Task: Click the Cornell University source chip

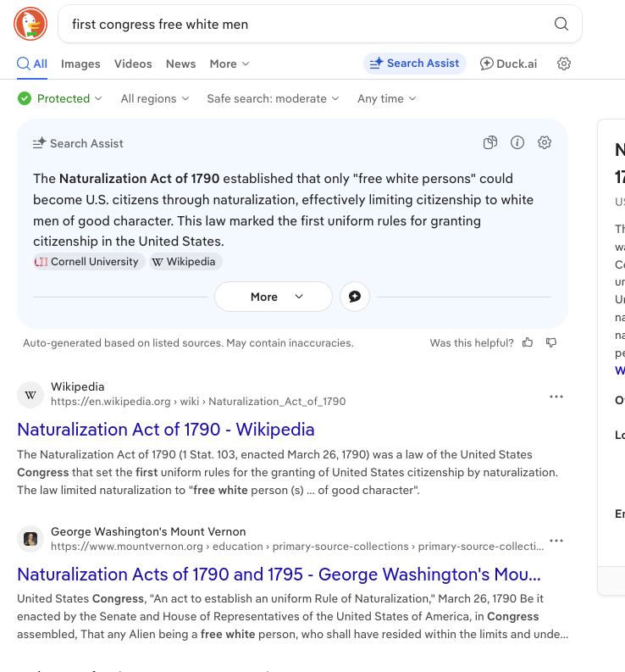Action: pyautogui.click(x=89, y=262)
